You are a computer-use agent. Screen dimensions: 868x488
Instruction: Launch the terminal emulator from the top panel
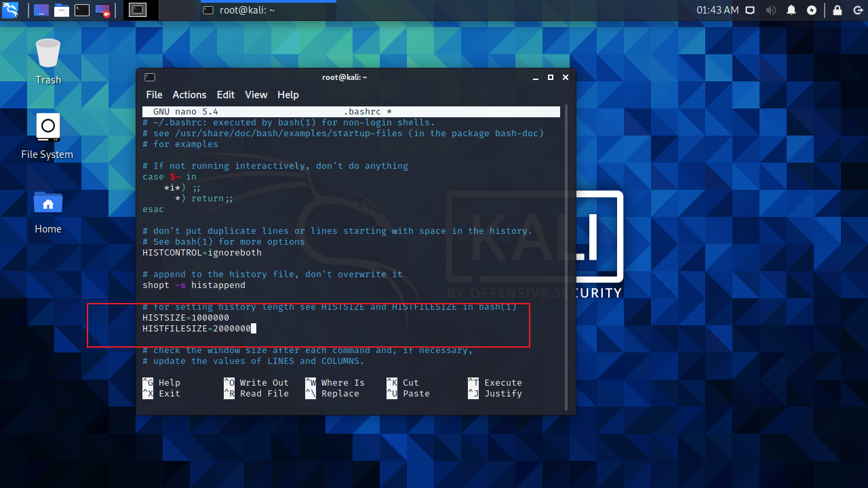[x=82, y=10]
